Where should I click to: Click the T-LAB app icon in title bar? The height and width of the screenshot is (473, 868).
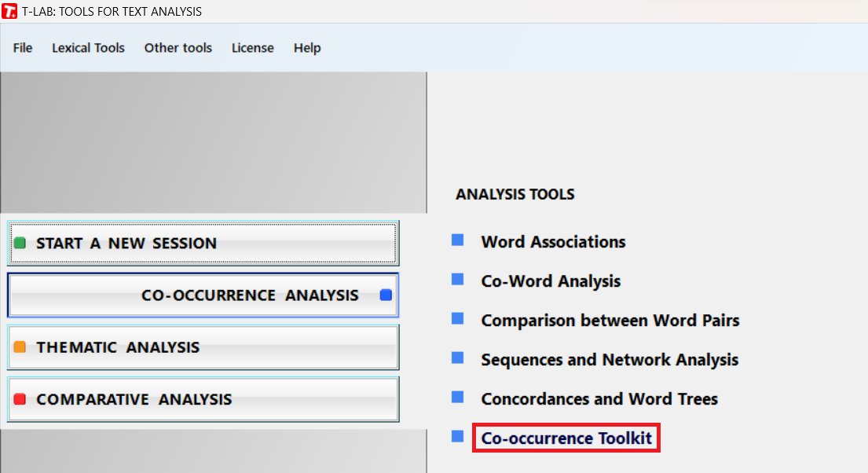click(9, 11)
